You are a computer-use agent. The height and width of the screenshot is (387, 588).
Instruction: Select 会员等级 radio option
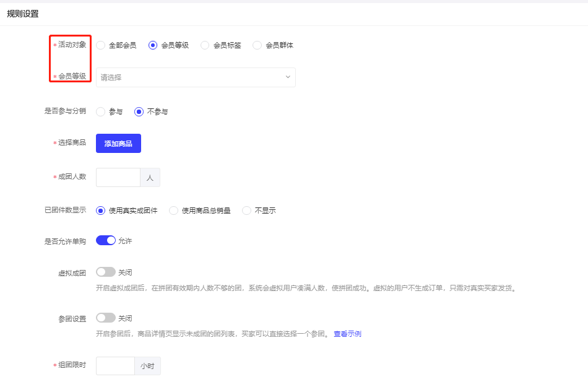pyautogui.click(x=168, y=45)
